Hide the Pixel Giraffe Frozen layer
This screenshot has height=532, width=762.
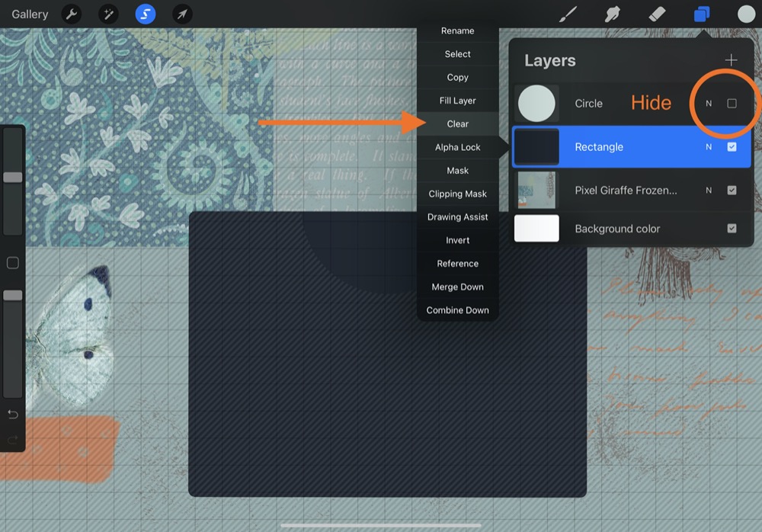(732, 190)
